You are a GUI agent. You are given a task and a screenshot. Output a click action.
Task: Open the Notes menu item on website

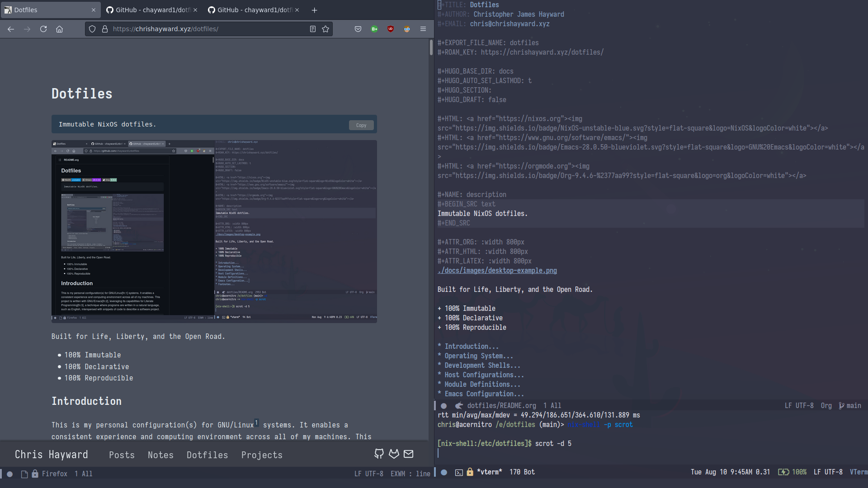pos(160,455)
